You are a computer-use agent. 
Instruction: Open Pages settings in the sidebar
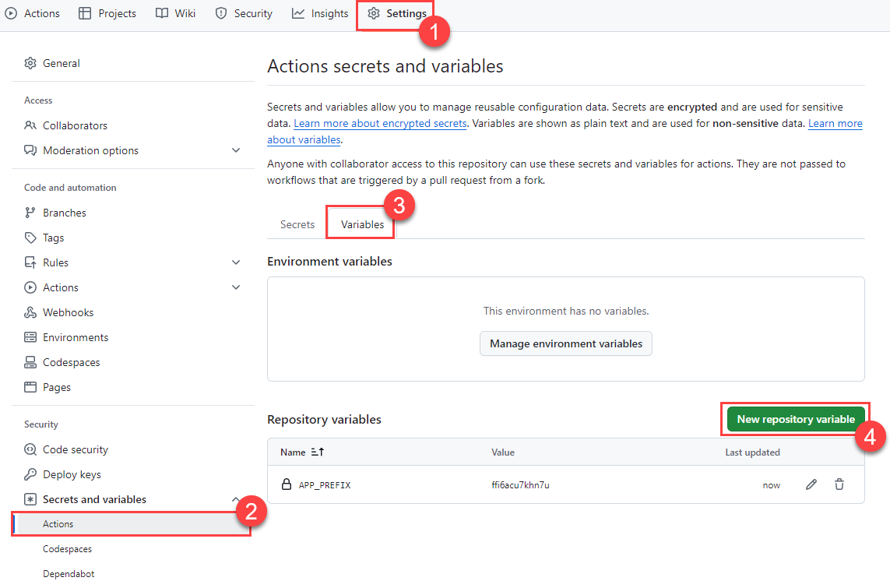(x=56, y=387)
